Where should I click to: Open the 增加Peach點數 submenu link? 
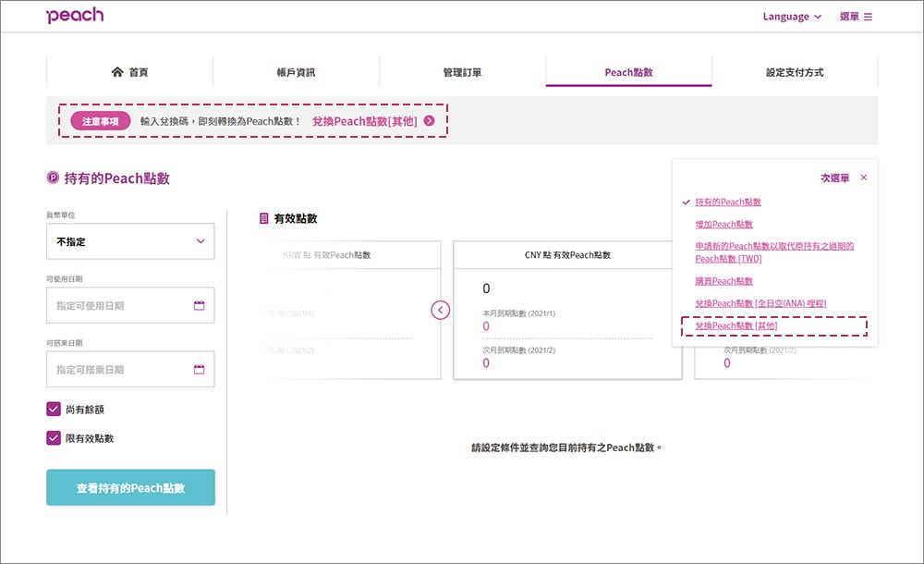pyautogui.click(x=723, y=224)
